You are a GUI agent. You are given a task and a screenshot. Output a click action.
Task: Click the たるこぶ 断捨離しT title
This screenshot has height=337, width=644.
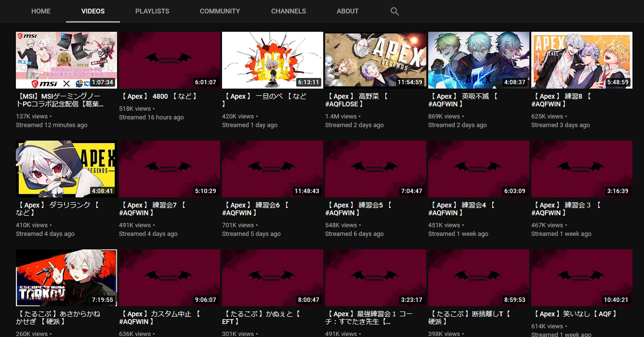pos(470,318)
